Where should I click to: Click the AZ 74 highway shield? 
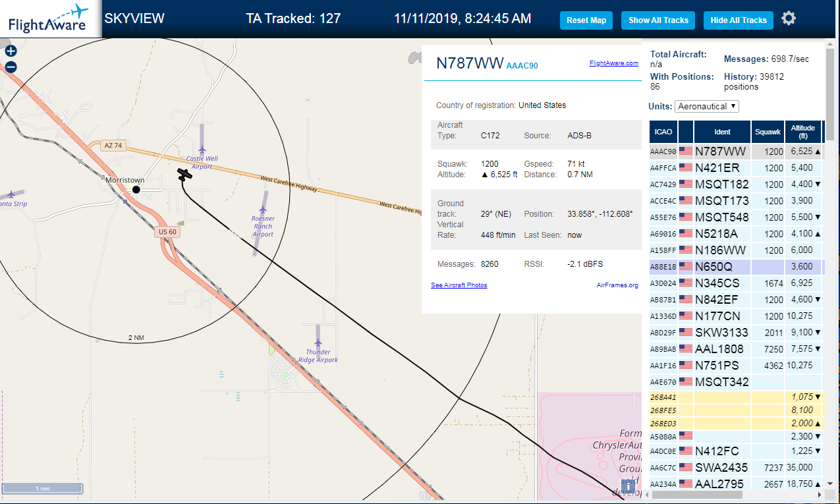tap(113, 146)
